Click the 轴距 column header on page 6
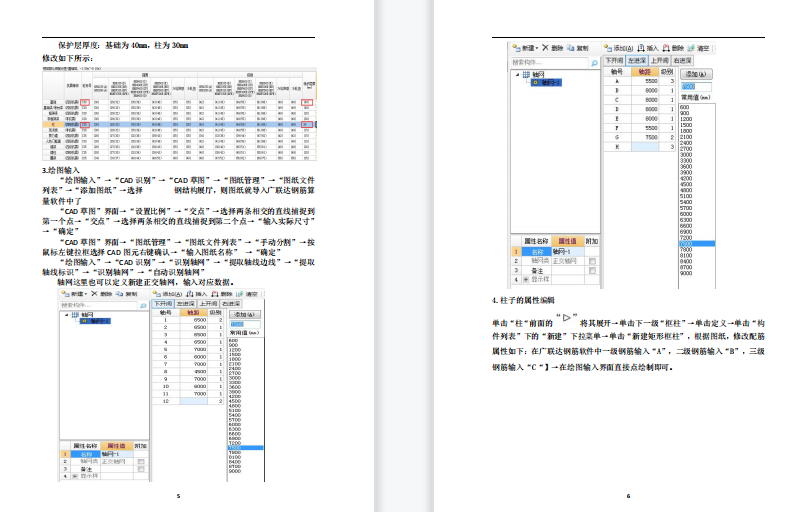Viewport: 808px width, 512px height. [645, 72]
